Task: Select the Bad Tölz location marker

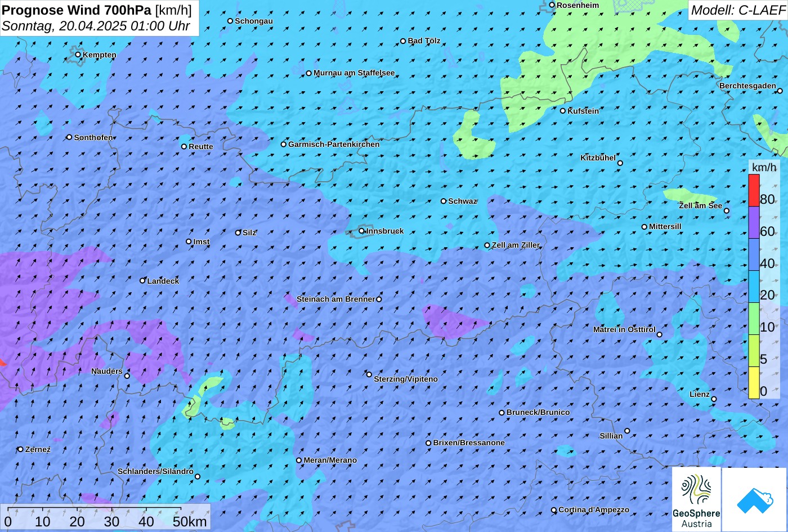Action: (x=403, y=41)
